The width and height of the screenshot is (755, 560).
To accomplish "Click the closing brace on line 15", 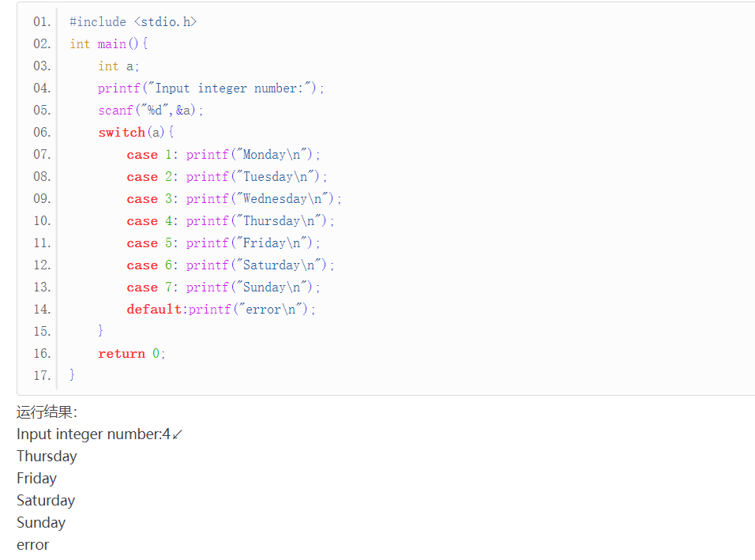I will [x=100, y=331].
